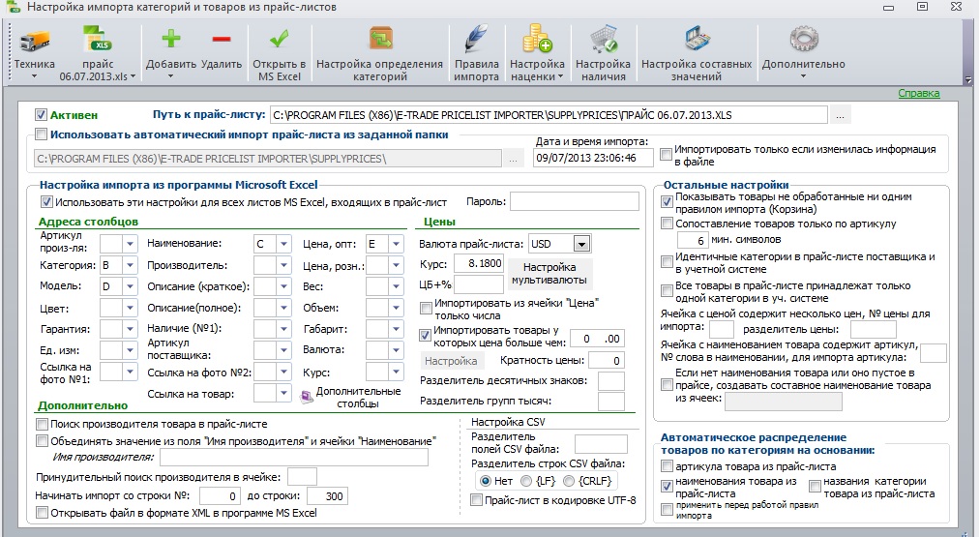Open Правила импорта feather icon
Screen dimensions: 980x537
coord(476,40)
